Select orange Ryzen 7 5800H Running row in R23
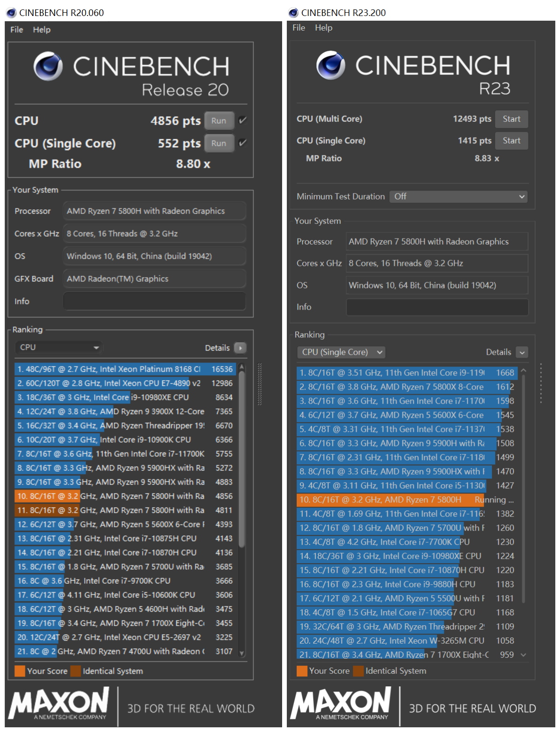 click(x=407, y=500)
